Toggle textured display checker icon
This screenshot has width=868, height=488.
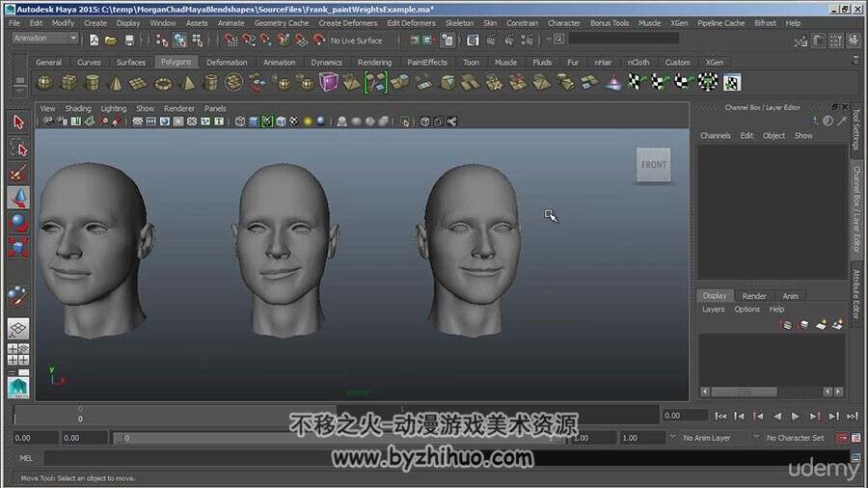294,122
